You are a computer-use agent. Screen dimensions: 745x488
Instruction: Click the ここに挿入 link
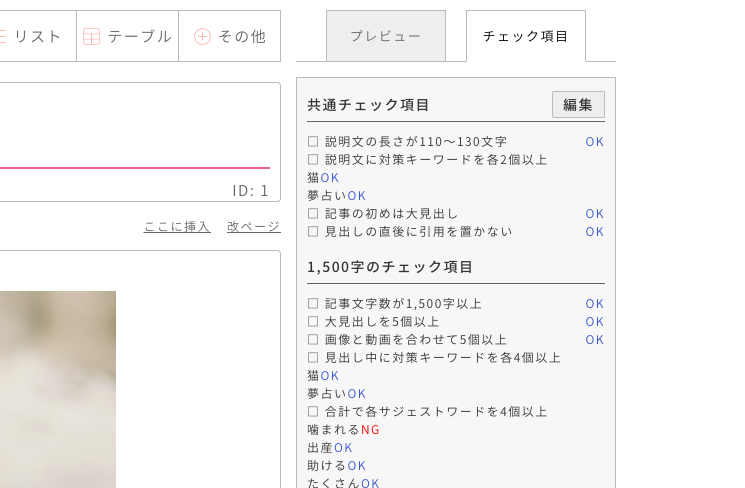177,227
